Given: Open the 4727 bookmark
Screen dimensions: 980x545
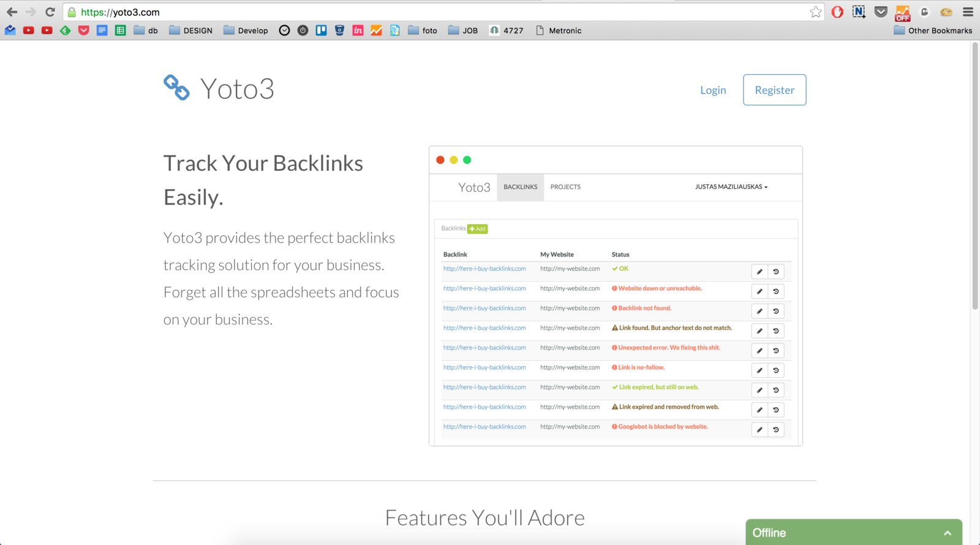Looking at the screenshot, I should [507, 30].
